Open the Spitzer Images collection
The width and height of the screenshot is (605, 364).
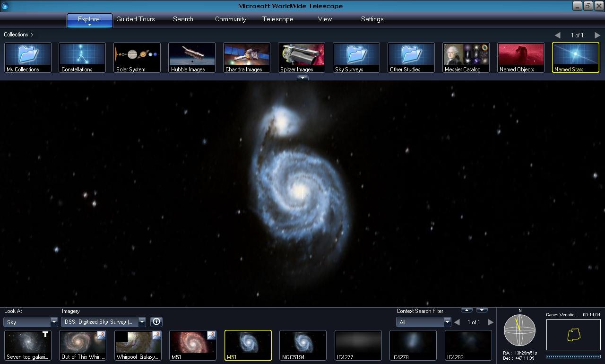coord(302,57)
